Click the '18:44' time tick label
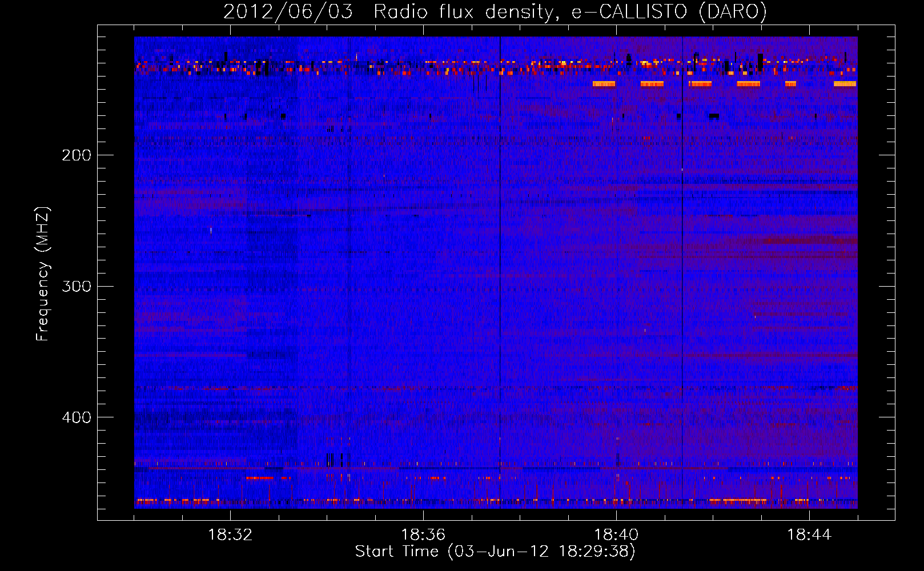The width and height of the screenshot is (924, 571). point(809,535)
